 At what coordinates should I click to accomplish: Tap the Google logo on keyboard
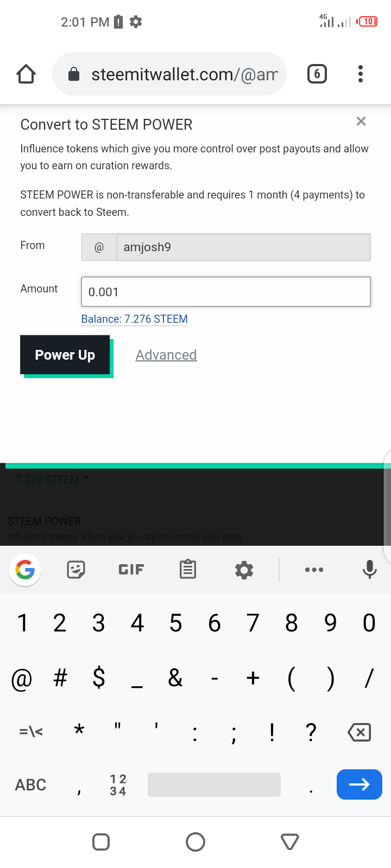pyautogui.click(x=25, y=570)
